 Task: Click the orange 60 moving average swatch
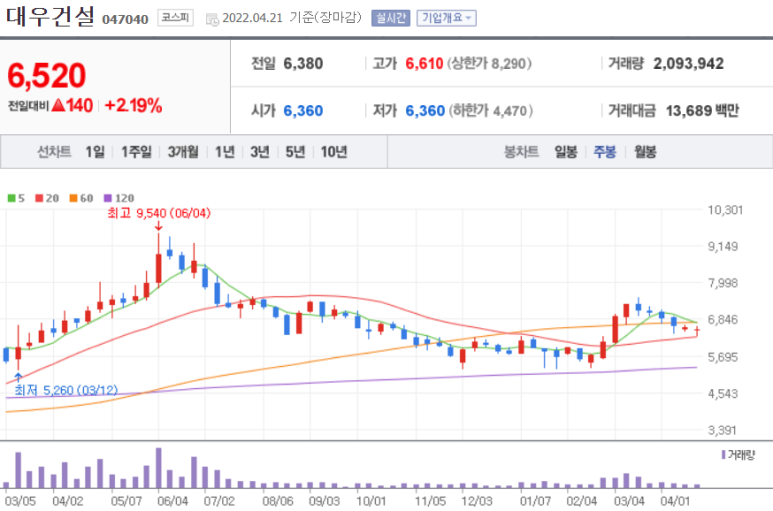[72, 198]
